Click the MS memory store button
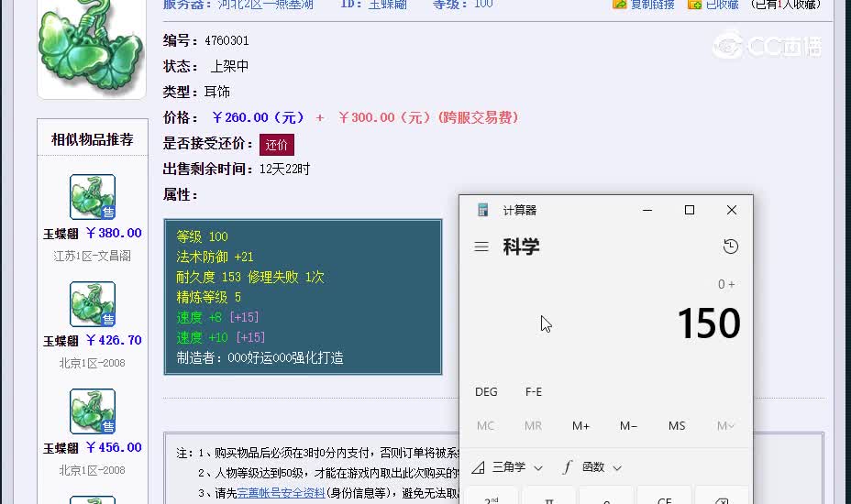Screen dimensions: 851x504 677,426
